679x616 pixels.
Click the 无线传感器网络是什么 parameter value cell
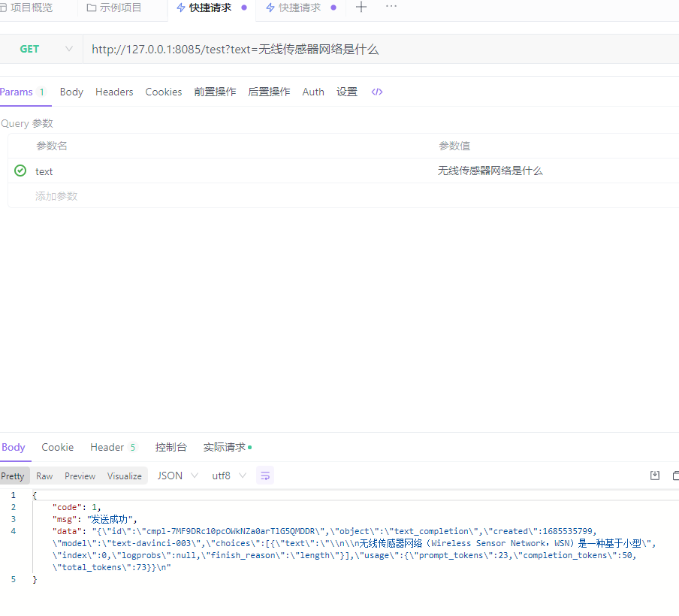(x=490, y=171)
